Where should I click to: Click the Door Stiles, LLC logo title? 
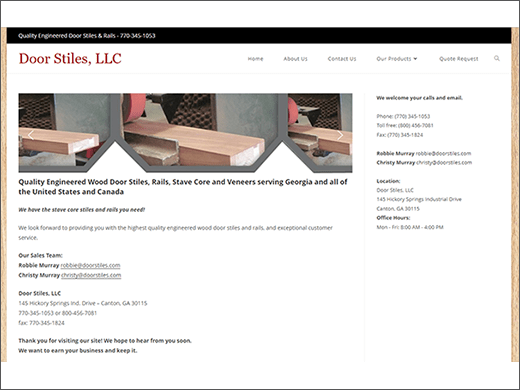(70, 59)
